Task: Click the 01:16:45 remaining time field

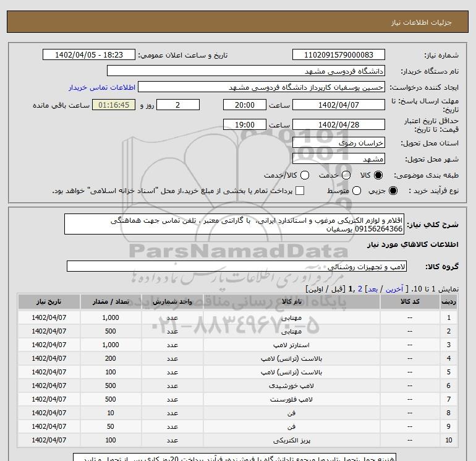Action: 114,105
